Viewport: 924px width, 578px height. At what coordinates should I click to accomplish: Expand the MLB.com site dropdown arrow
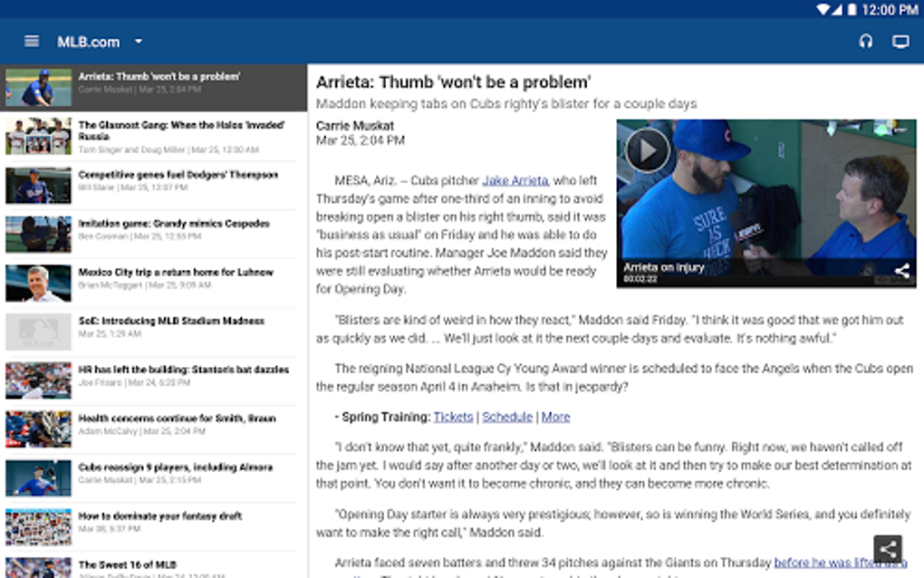(x=139, y=42)
